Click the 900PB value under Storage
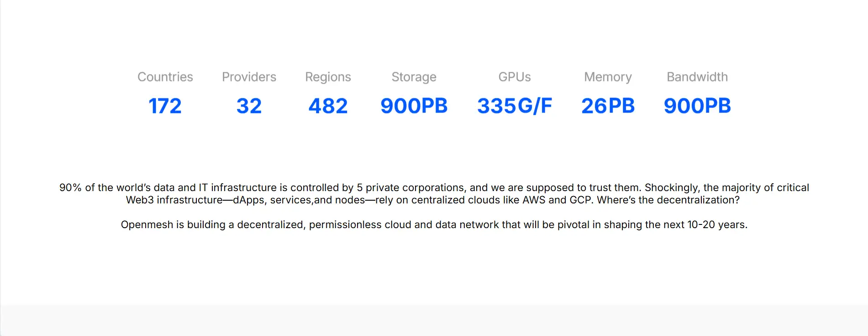This screenshot has height=336, width=868. [x=414, y=106]
